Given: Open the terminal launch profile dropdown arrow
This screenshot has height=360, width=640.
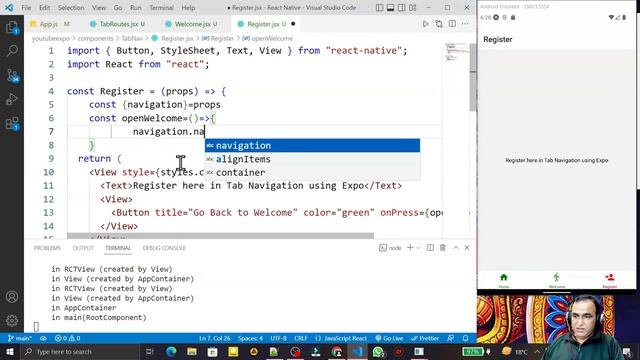Looking at the screenshot, I should coord(418,248).
